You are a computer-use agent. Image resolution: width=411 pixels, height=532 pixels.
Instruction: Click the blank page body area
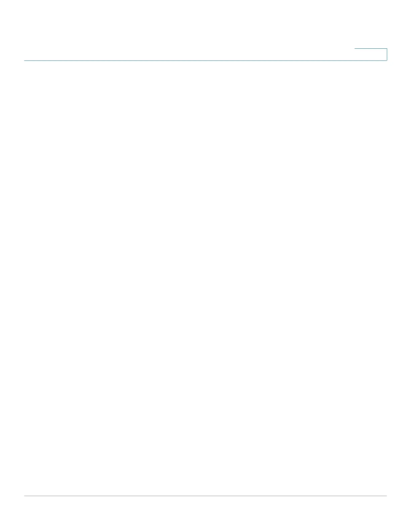pyautogui.click(x=205, y=278)
